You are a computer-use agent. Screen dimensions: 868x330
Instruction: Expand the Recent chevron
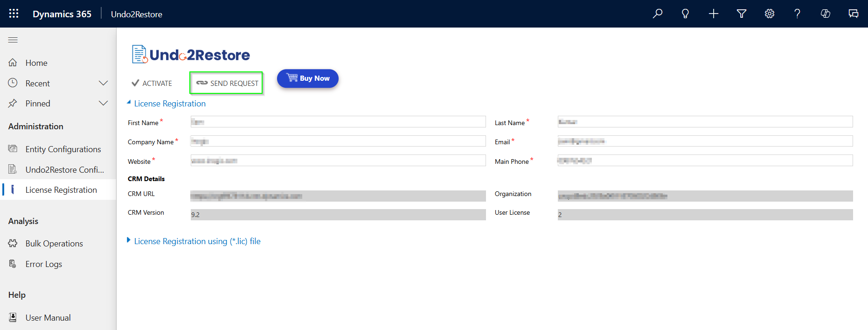point(103,83)
